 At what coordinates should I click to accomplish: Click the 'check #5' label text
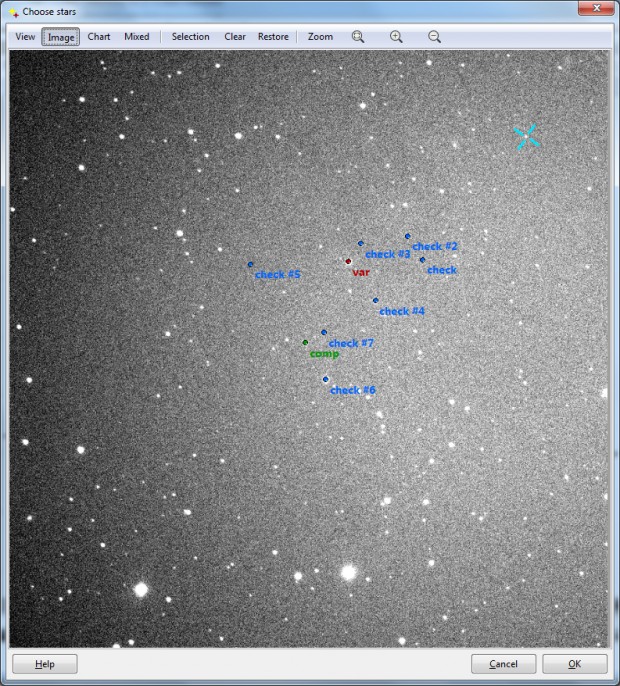[277, 274]
